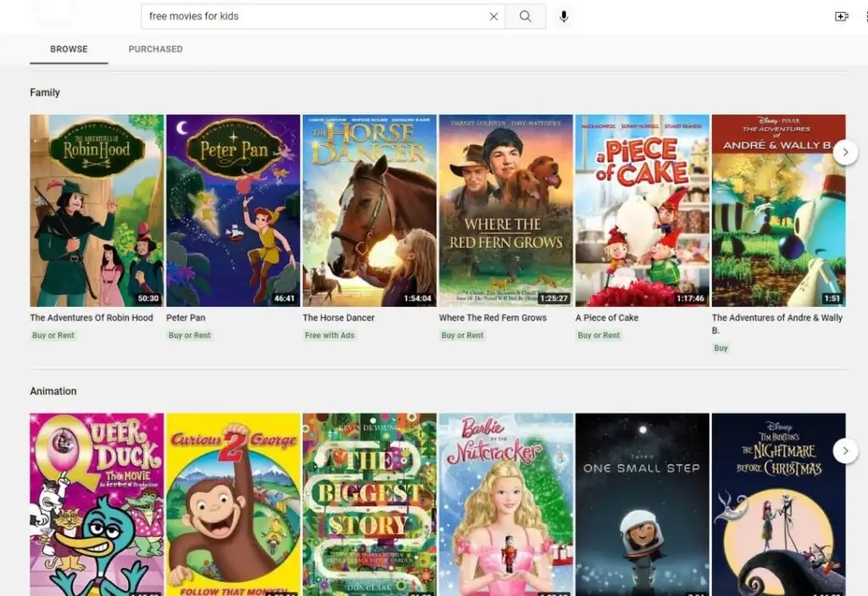Open The Nightmare Before Christmas poster
Screen dimensions: 868x596
pyautogui.click(x=778, y=504)
